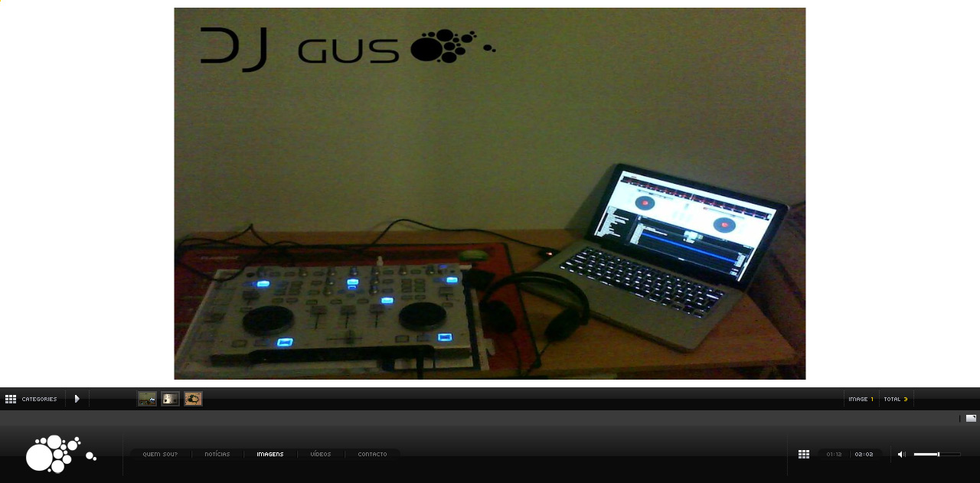Click the white bubbles site logo
The width and height of the screenshot is (980, 483).
(x=60, y=454)
